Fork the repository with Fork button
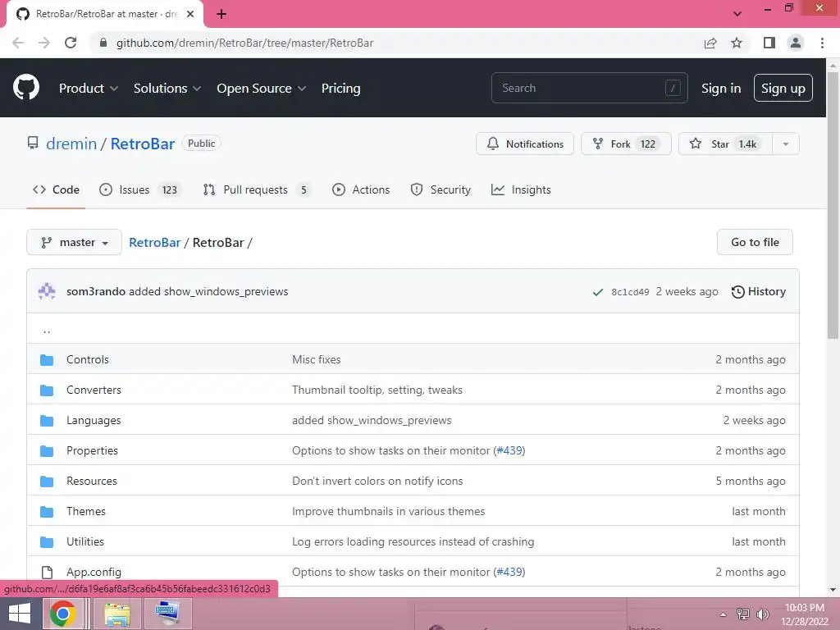This screenshot has height=630, width=840. click(626, 144)
